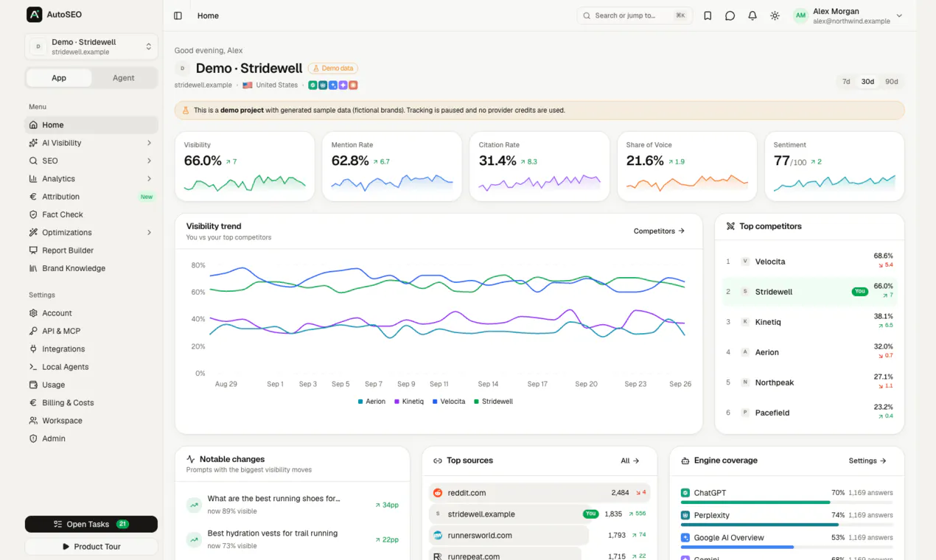Click the Optimizations wand icon
This screenshot has height=560, width=936.
coord(33,233)
